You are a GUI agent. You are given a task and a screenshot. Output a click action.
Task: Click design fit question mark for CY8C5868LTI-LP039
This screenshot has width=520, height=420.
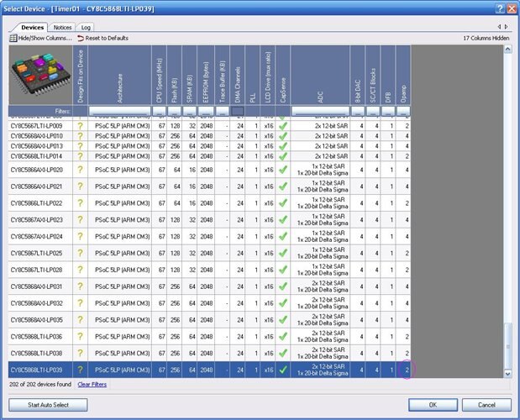tap(80, 369)
